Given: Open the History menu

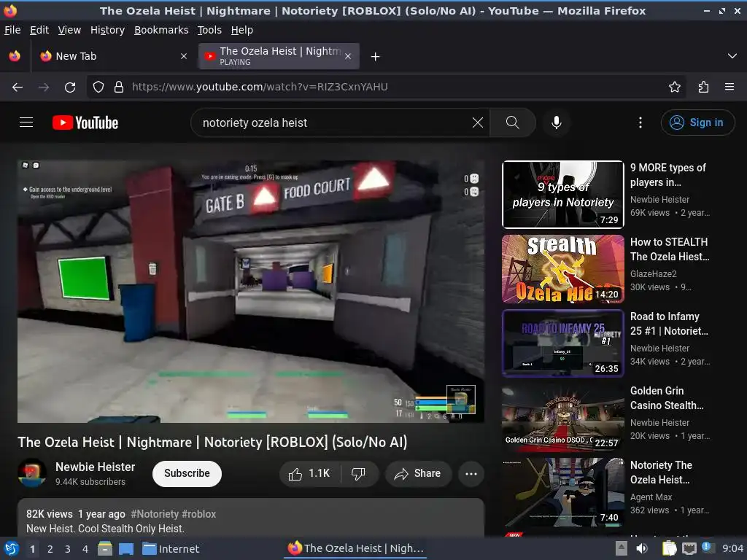Looking at the screenshot, I should 108,30.
